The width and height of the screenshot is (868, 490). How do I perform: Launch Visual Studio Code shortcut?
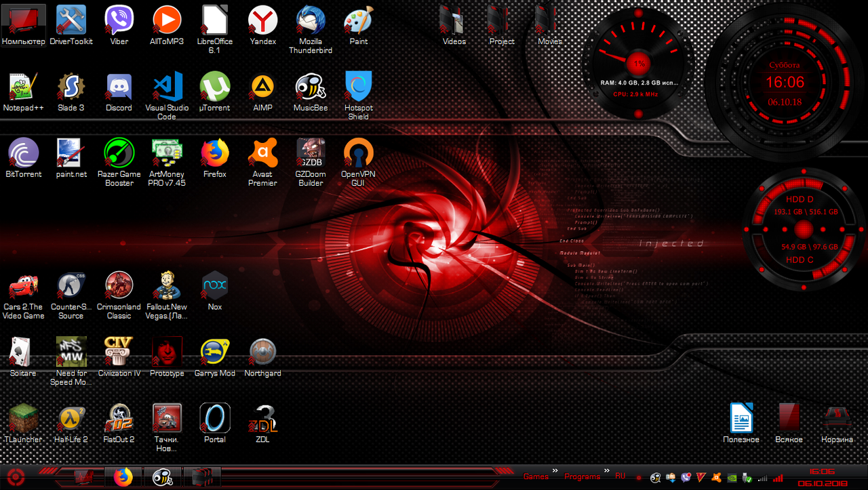pyautogui.click(x=167, y=96)
